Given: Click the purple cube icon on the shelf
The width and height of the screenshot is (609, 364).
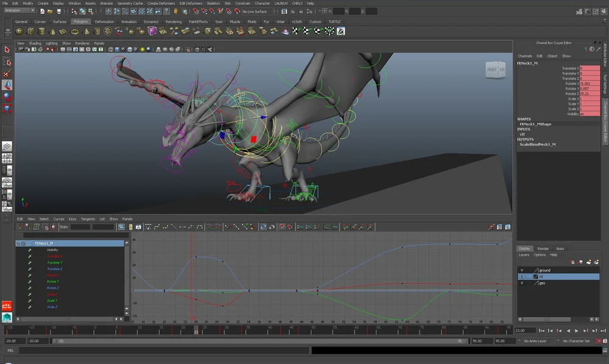Looking at the screenshot, I should 152,31.
